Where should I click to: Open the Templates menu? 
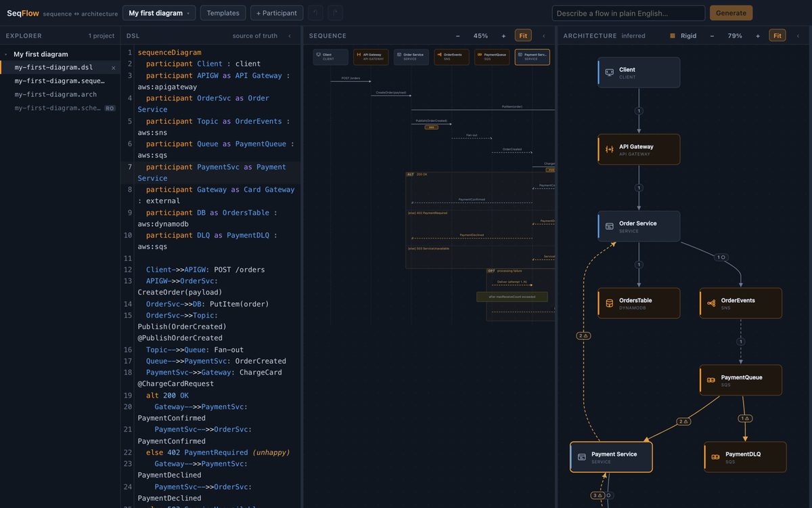223,13
